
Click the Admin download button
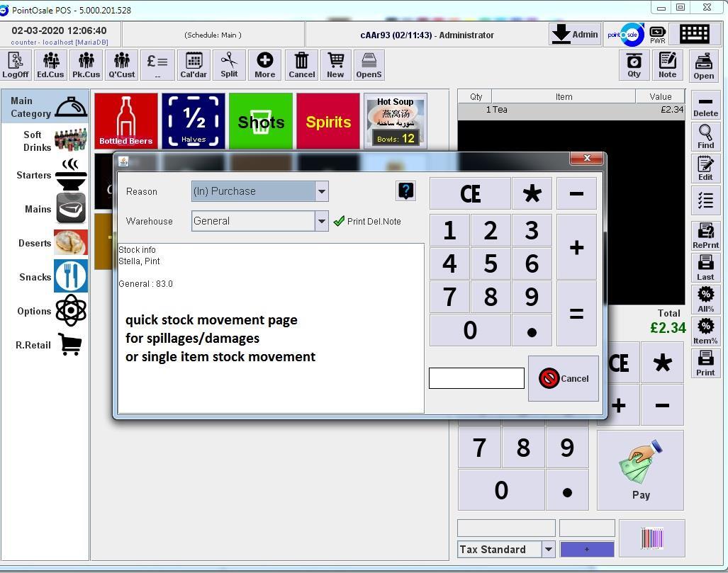575,34
